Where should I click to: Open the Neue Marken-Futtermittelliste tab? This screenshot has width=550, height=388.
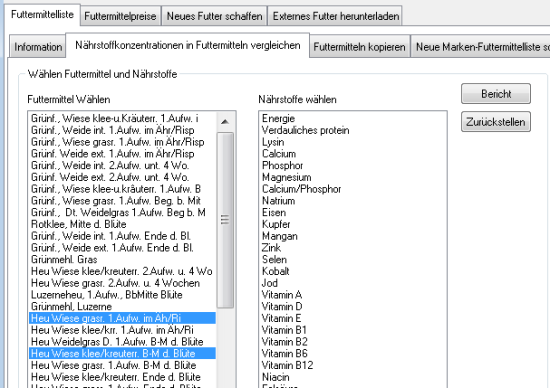(481, 47)
